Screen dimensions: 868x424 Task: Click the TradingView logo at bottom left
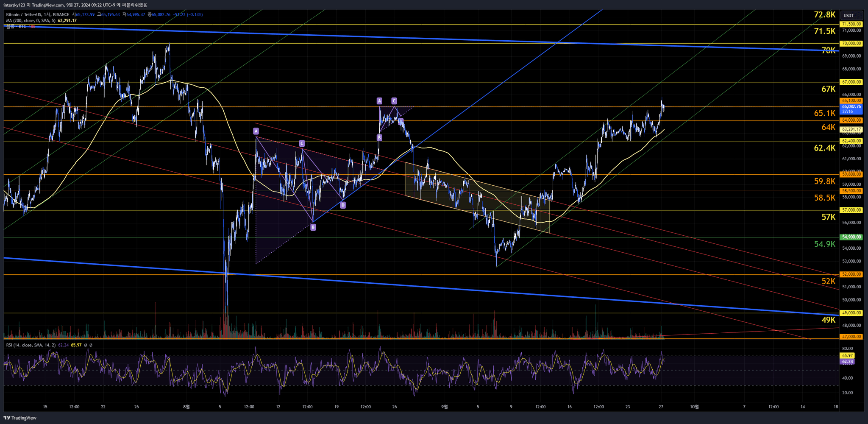pyautogui.click(x=20, y=418)
